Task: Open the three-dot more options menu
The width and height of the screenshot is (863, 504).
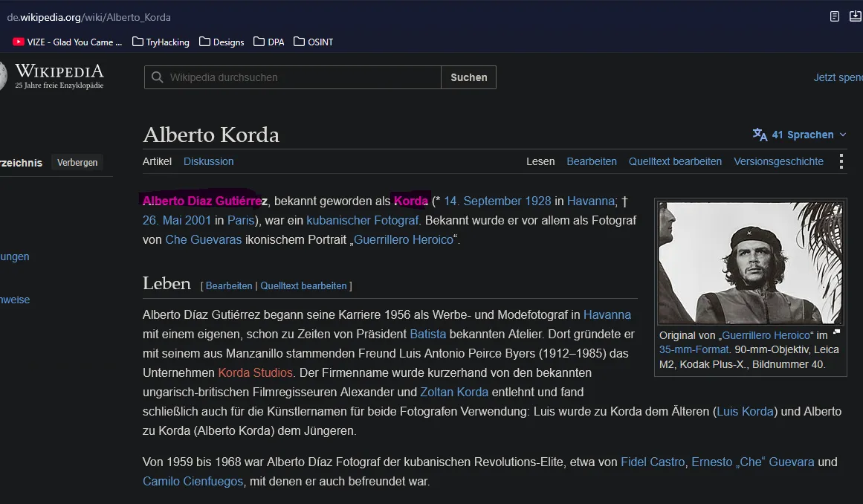Action: (841, 161)
